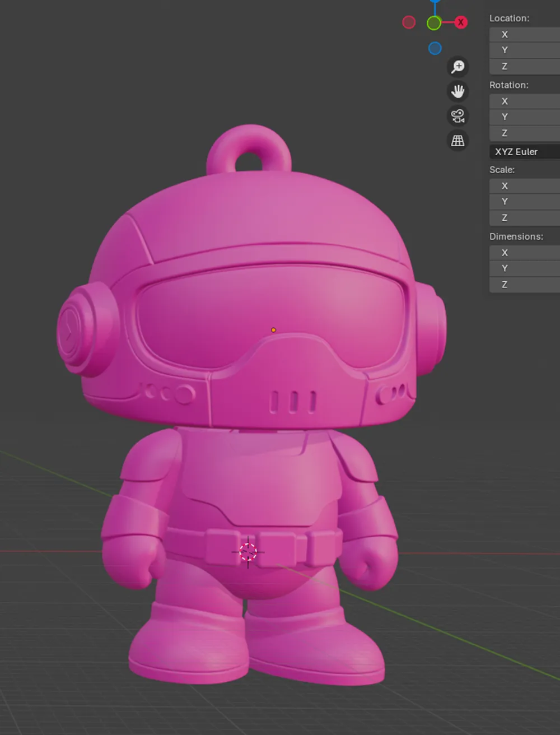Click the Scale Z field
560x735 pixels.
tap(525, 217)
